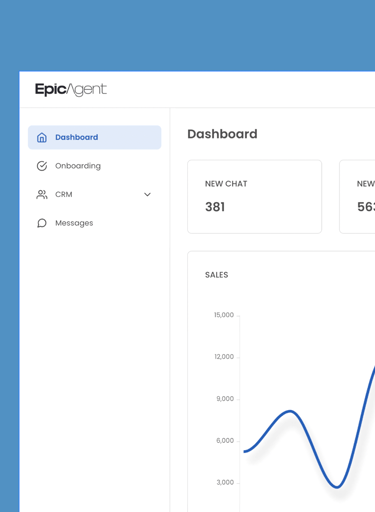Select the CRM sidebar entry
Screen dimensions: 375x512
tap(95, 194)
